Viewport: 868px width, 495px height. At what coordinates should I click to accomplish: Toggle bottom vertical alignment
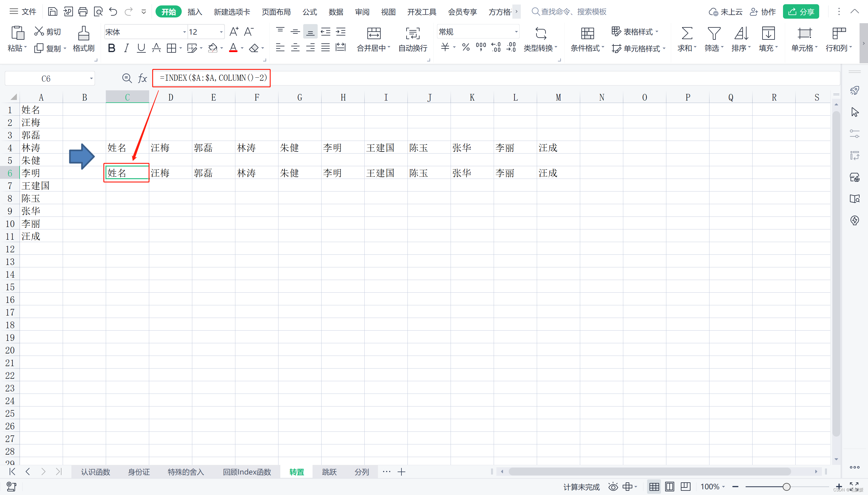[310, 32]
